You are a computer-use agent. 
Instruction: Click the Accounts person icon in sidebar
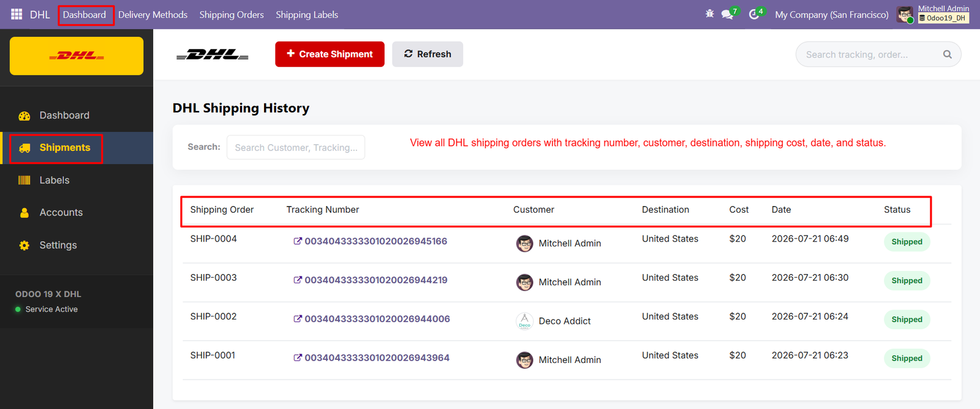pyautogui.click(x=24, y=213)
